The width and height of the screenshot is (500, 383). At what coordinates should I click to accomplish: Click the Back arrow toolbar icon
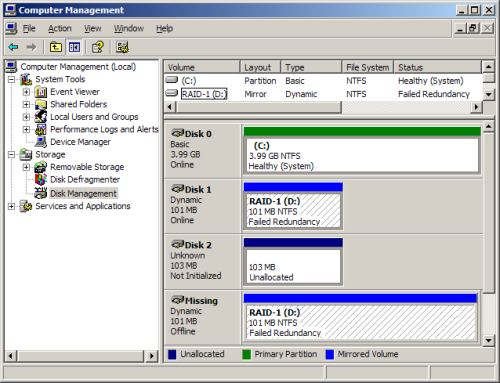13,47
